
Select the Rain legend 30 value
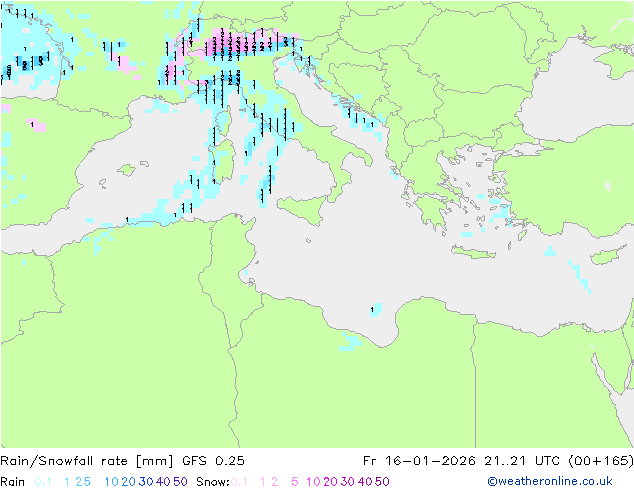pos(146,482)
